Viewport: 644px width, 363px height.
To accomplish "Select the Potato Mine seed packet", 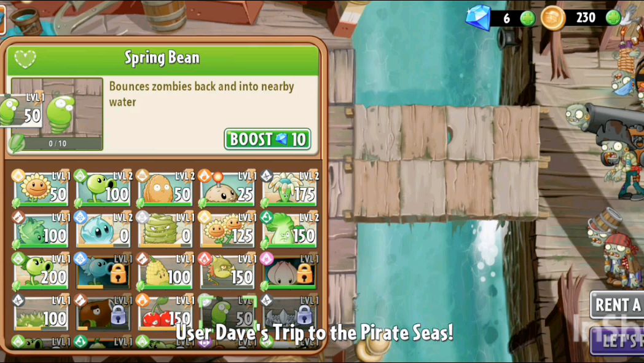I will click(x=228, y=189).
